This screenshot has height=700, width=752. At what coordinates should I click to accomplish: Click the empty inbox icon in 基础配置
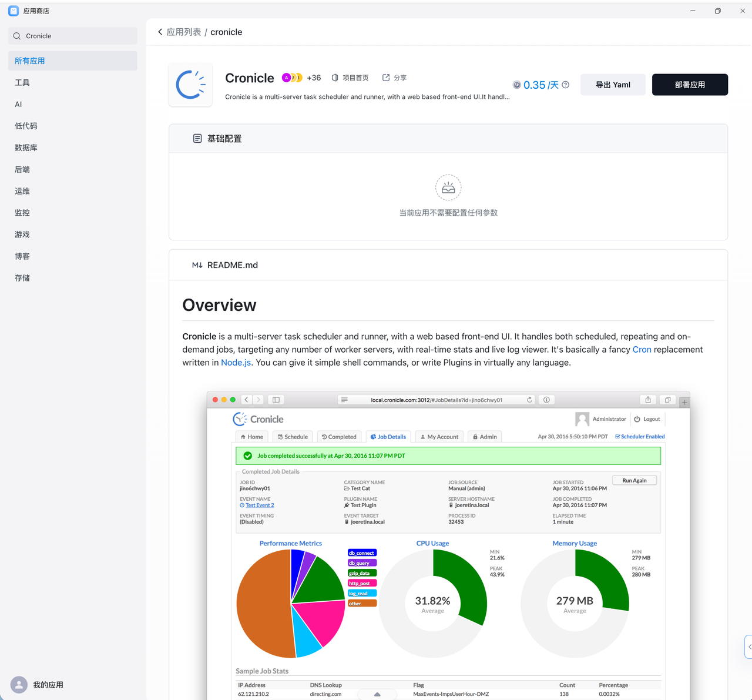(448, 187)
